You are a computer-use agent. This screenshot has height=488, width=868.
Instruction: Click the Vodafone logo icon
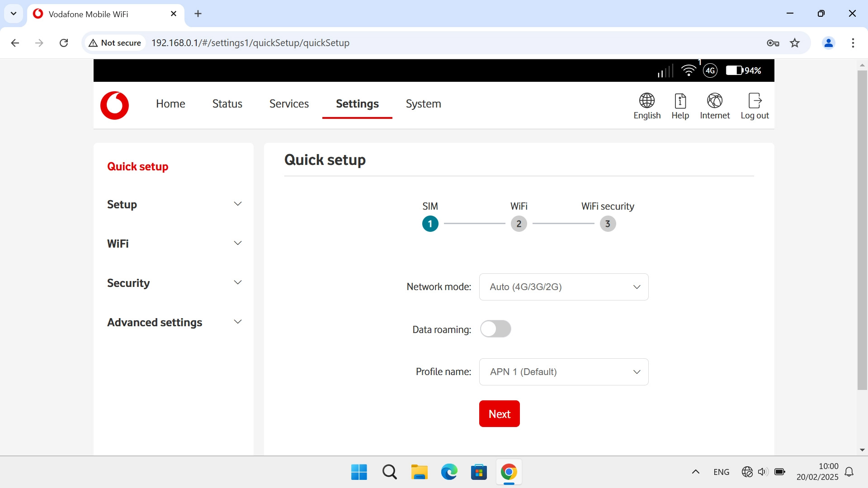[114, 105]
